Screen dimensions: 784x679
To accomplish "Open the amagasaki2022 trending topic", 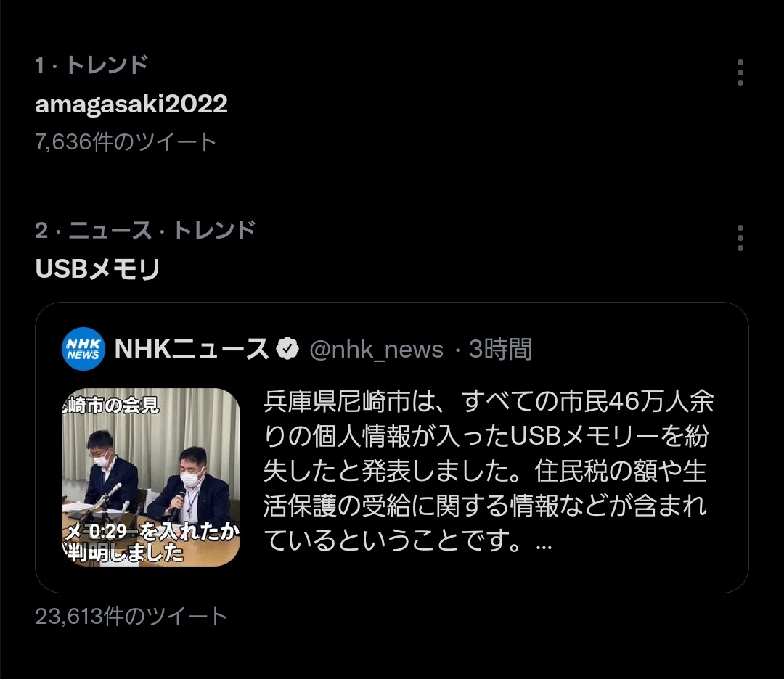I will (131, 104).
